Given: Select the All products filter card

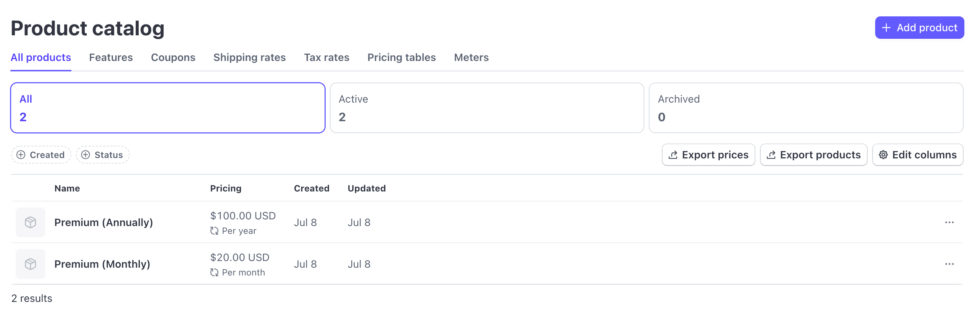Looking at the screenshot, I should [168, 108].
